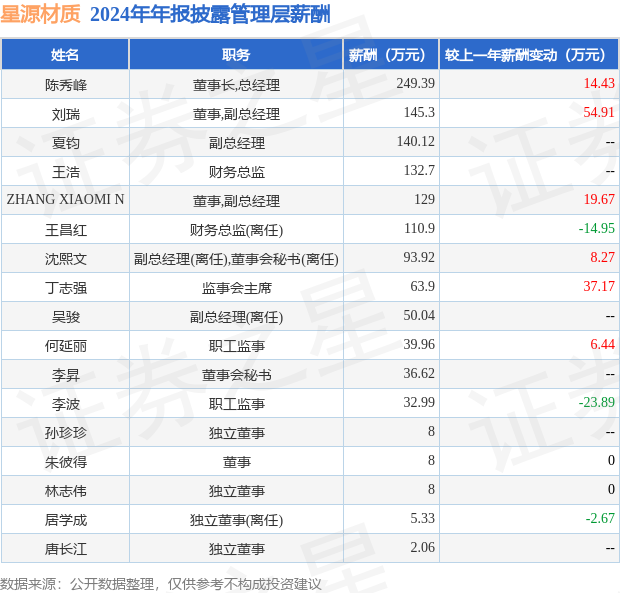Click the position 财务总监(离任)
620x593 pixels.
click(x=236, y=230)
